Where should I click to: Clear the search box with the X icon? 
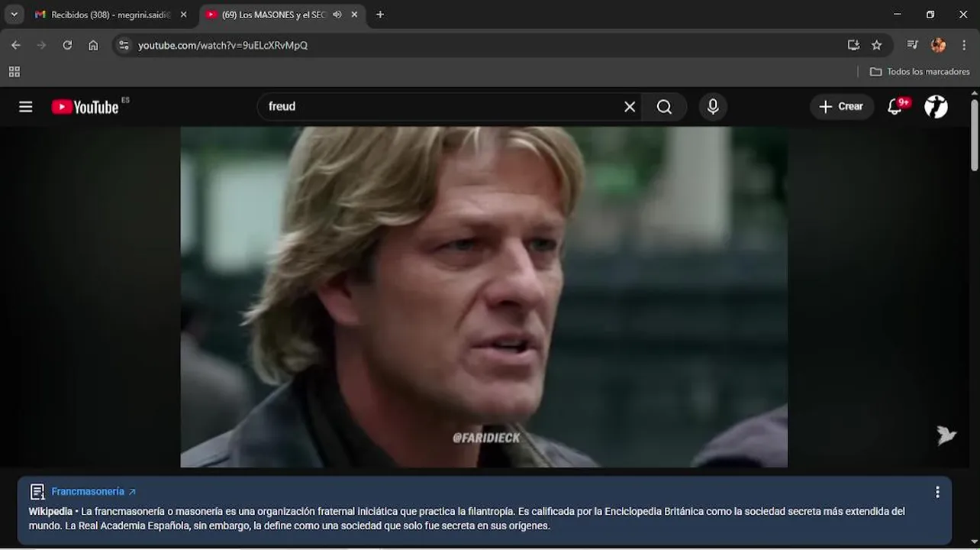630,107
